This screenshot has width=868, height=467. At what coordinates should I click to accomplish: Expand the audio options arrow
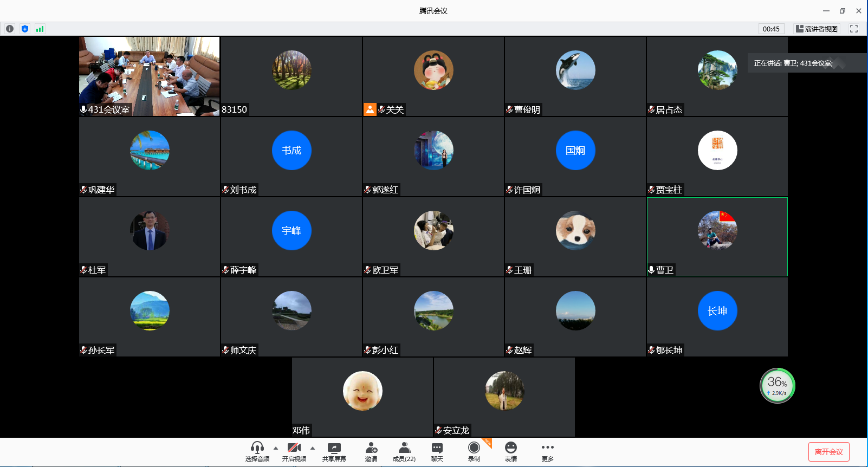pyautogui.click(x=276, y=448)
